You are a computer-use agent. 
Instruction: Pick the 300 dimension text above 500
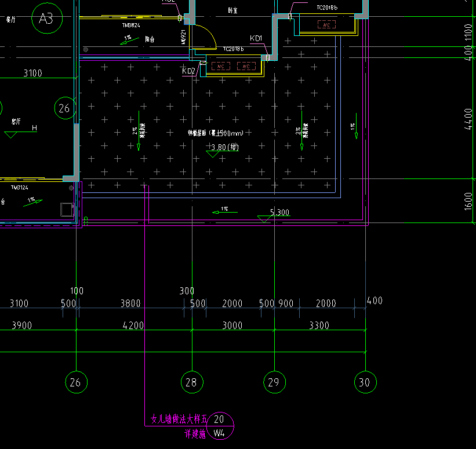point(187,291)
